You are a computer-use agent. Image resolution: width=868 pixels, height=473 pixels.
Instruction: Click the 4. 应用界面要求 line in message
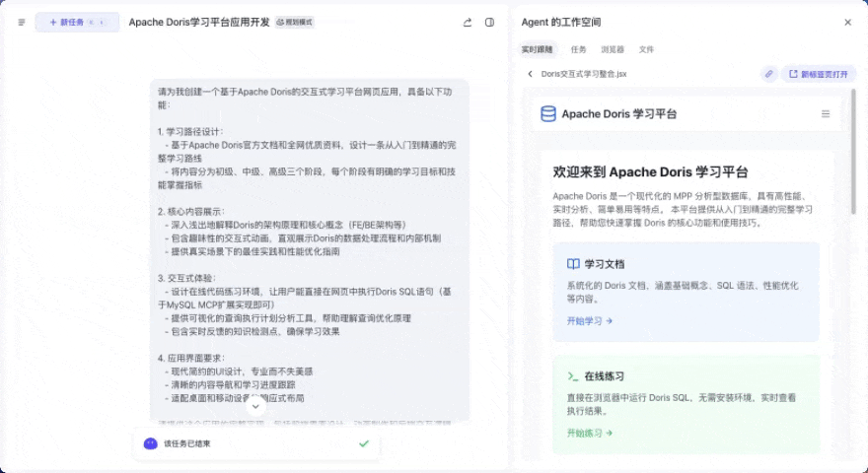191,359
